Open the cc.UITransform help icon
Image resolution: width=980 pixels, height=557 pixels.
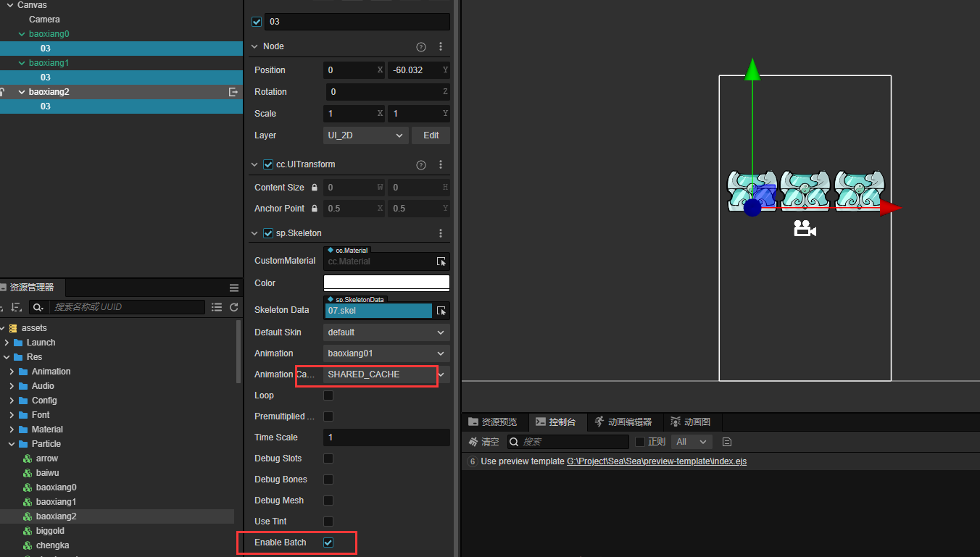coord(421,165)
